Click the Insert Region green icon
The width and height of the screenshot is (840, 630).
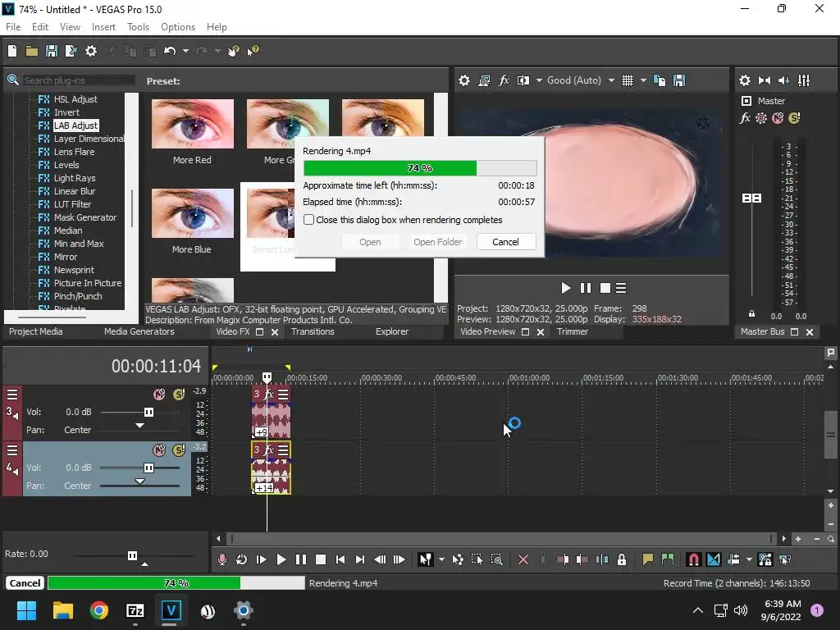668,559
